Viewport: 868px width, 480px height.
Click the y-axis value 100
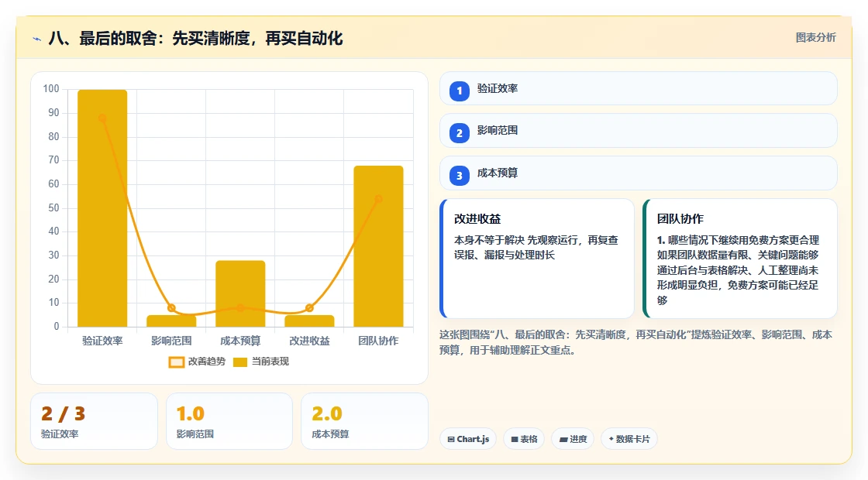click(51, 88)
